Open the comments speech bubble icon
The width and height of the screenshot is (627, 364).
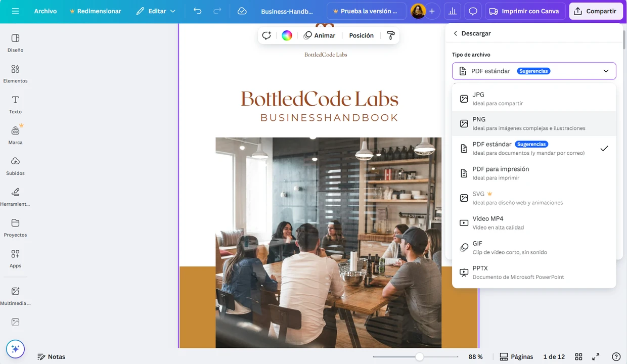click(x=473, y=11)
